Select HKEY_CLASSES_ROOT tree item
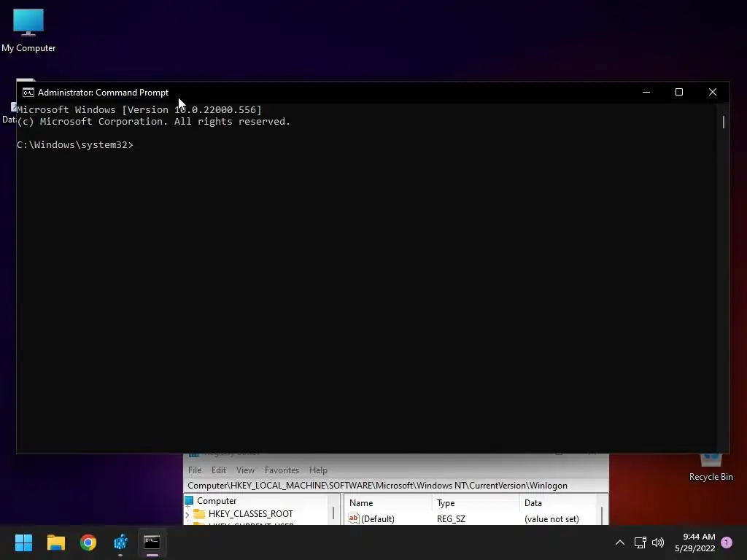 click(251, 514)
